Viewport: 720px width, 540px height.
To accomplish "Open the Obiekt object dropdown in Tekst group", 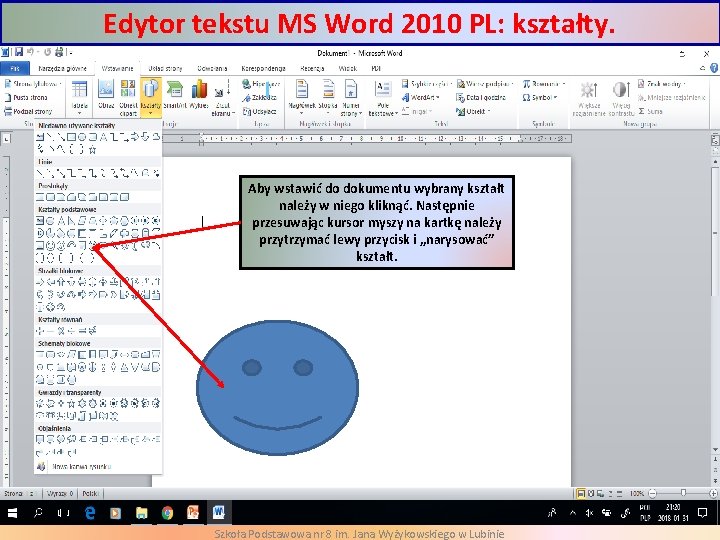I will (473, 111).
